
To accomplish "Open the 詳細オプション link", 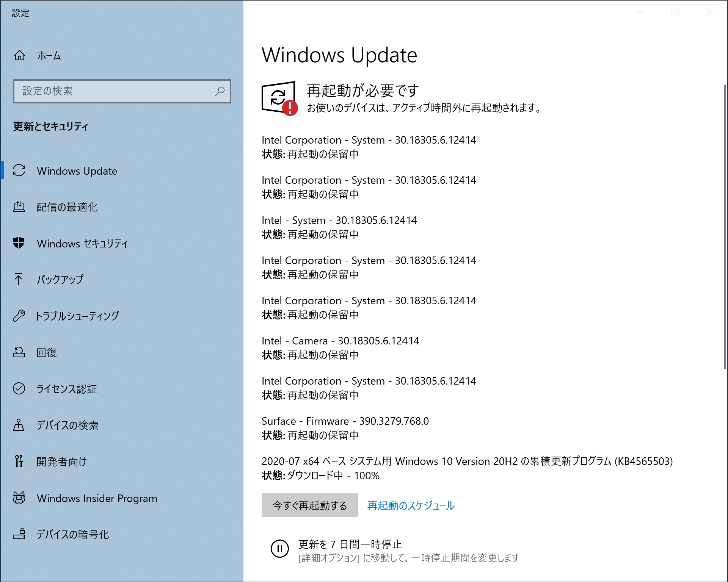I will pyautogui.click(x=328, y=558).
